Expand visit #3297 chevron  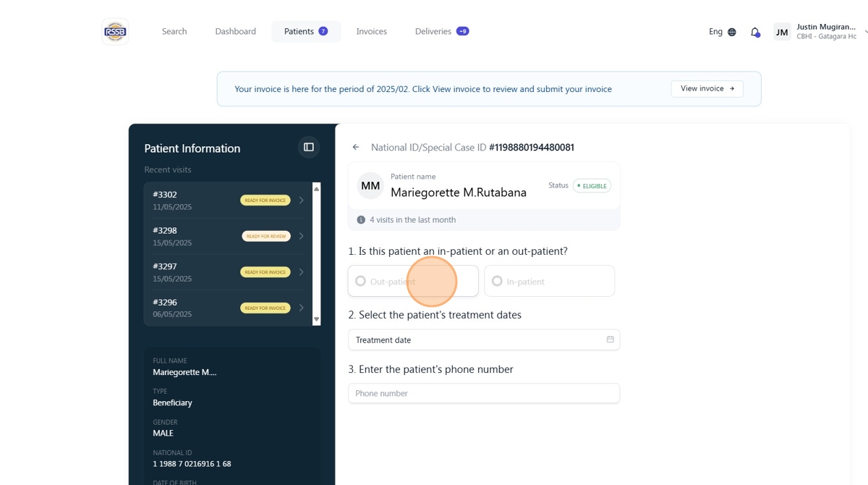(x=302, y=272)
